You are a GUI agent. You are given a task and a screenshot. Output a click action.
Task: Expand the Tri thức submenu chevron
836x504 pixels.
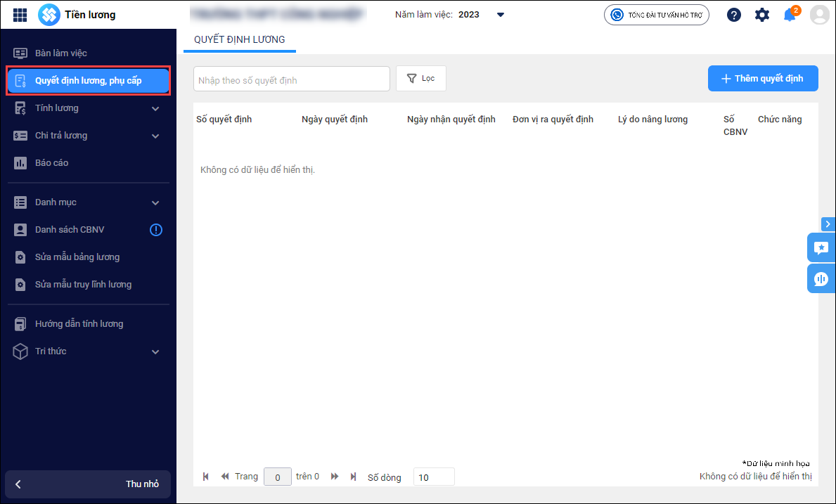155,351
